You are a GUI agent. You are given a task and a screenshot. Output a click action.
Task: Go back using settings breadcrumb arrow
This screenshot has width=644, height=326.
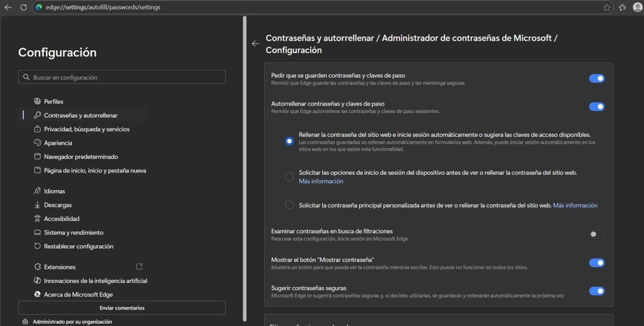tap(255, 44)
